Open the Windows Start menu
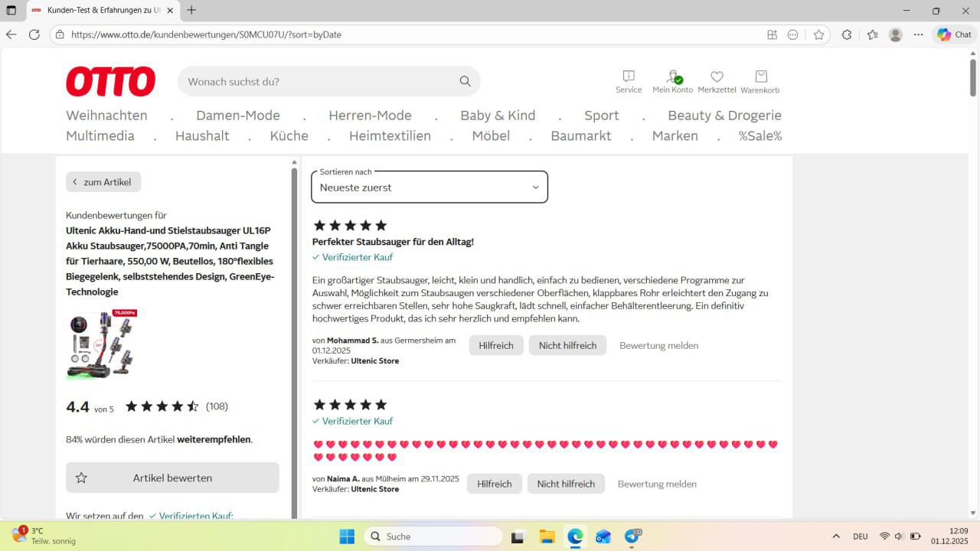The height and width of the screenshot is (551, 980). (347, 536)
